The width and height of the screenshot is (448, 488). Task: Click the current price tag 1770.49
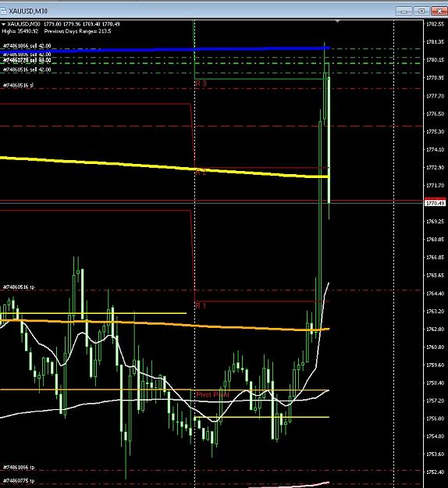[436, 203]
